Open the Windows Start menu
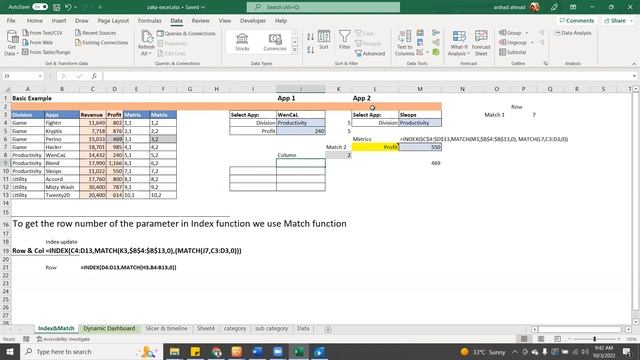Image resolution: width=640 pixels, height=360 pixels. 10,351
